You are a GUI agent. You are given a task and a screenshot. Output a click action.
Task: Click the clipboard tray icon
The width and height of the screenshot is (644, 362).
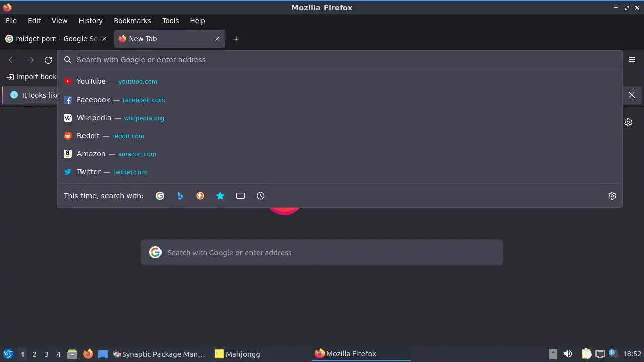point(587,354)
